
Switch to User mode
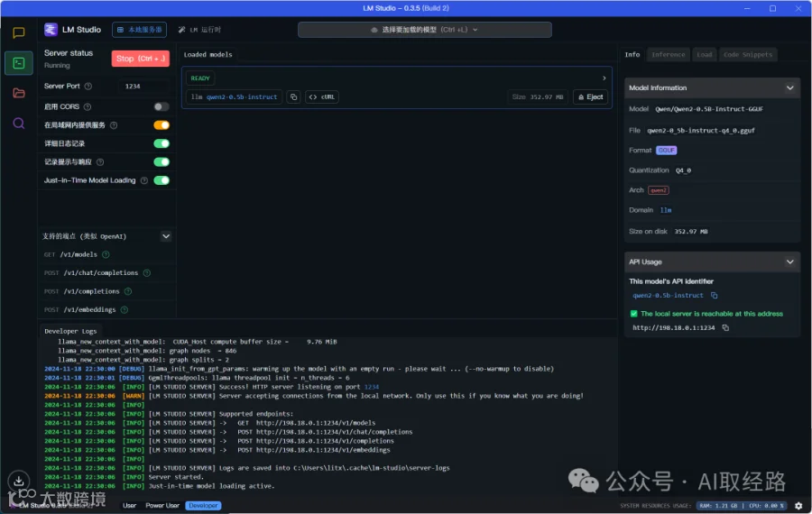(129, 506)
